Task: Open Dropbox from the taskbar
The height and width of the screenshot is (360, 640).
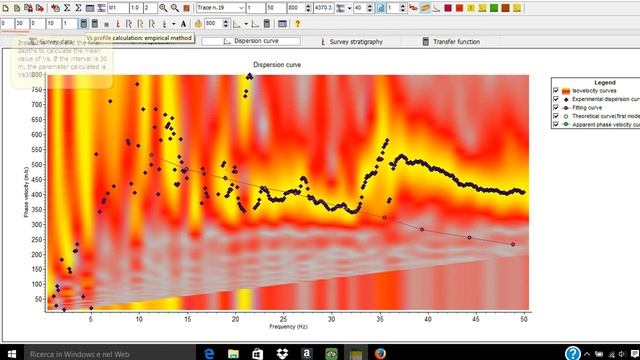Action: [x=282, y=353]
